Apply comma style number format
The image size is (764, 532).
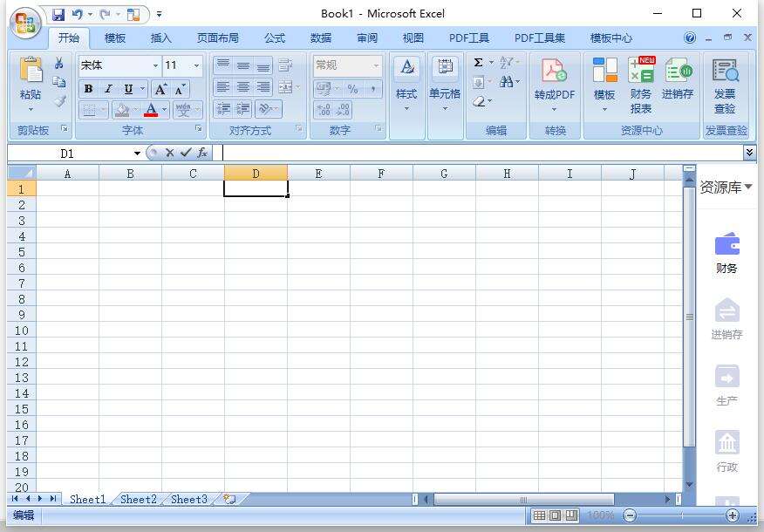(372, 89)
